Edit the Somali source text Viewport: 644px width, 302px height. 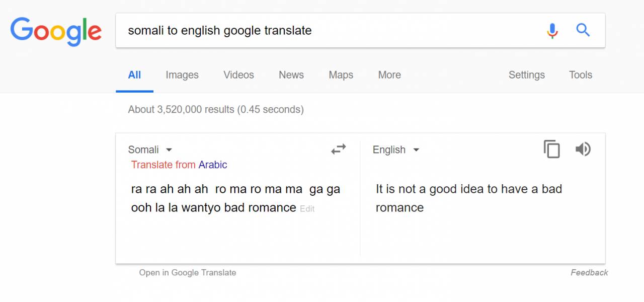click(x=307, y=209)
